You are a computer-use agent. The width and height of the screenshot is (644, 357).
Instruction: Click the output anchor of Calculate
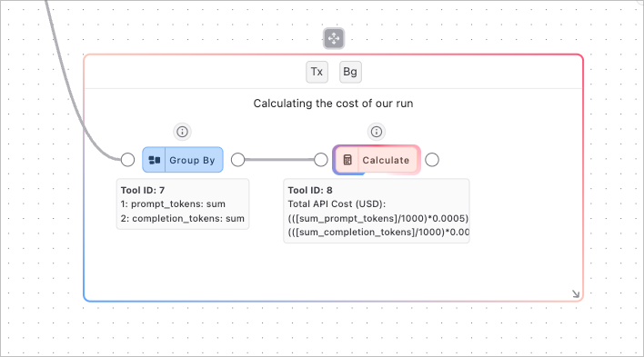click(x=432, y=160)
